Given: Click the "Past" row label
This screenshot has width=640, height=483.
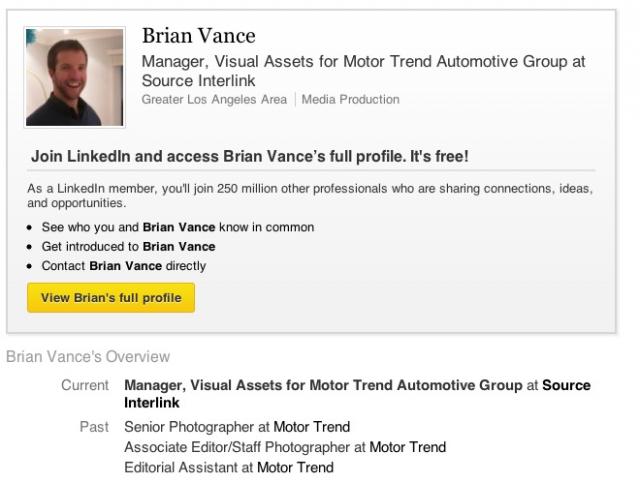Looking at the screenshot, I should pos(94,427).
